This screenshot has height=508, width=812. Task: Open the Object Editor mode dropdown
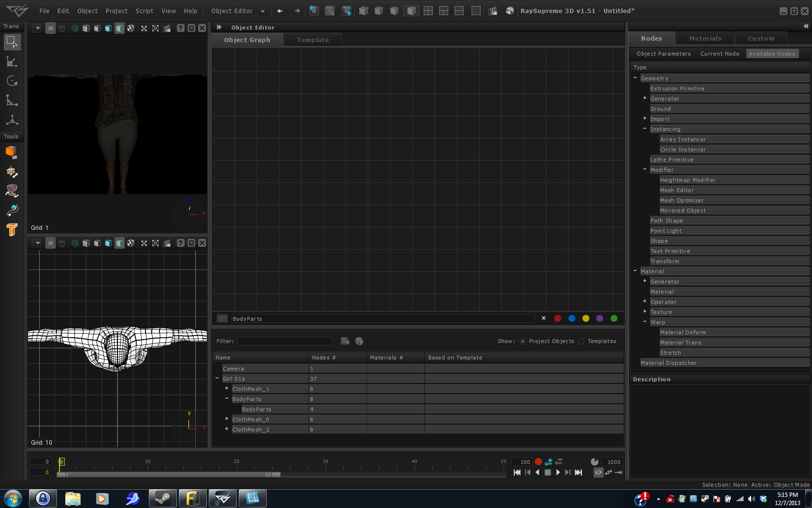click(x=263, y=11)
